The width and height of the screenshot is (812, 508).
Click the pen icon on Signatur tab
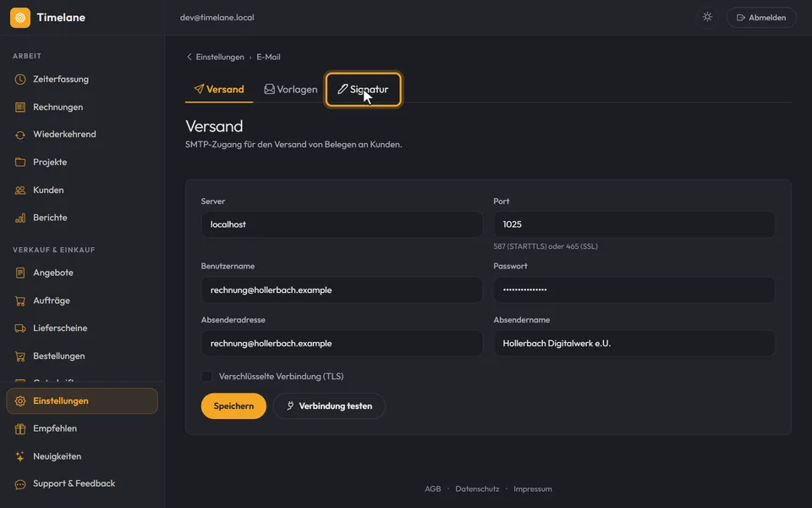343,89
